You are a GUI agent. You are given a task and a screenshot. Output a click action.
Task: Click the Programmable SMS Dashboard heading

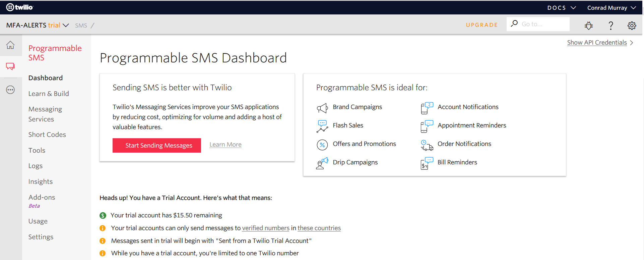click(193, 58)
